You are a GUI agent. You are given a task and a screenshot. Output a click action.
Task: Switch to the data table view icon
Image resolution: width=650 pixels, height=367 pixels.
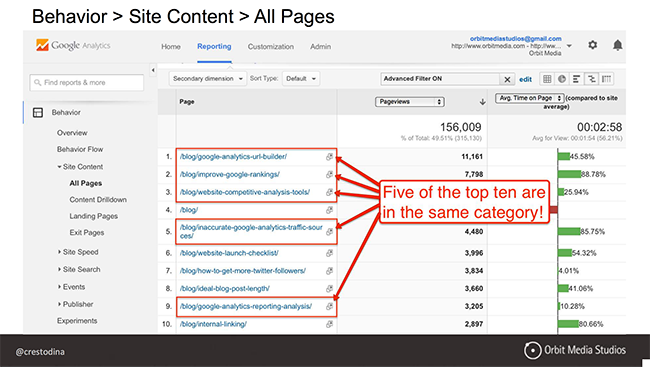coord(547,79)
